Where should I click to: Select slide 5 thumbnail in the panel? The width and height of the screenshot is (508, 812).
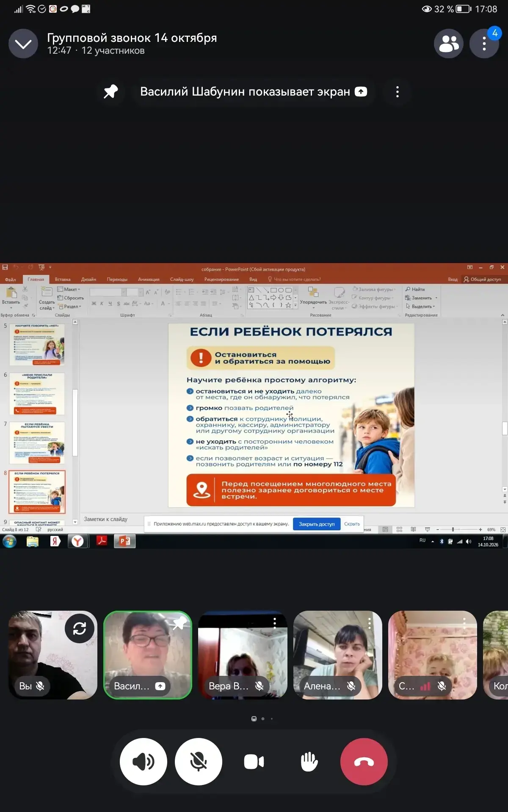tap(37, 345)
